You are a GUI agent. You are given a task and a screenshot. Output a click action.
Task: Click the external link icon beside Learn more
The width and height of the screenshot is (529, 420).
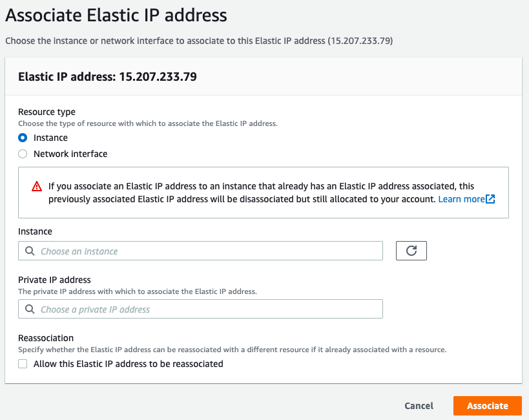(x=491, y=199)
